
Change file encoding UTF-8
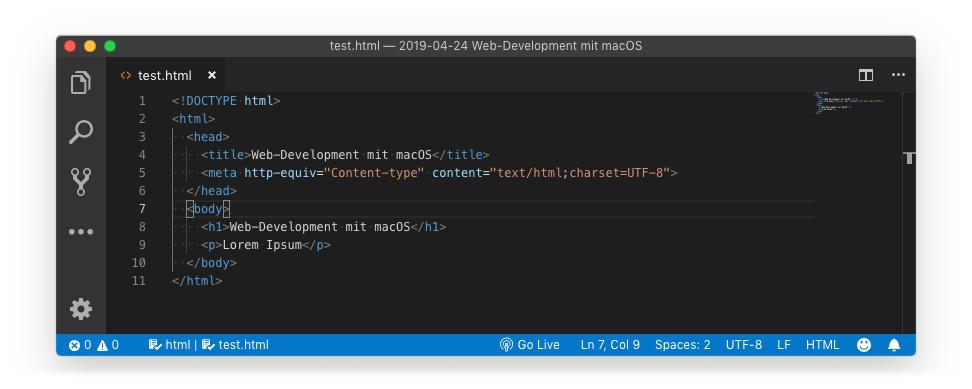click(x=743, y=345)
